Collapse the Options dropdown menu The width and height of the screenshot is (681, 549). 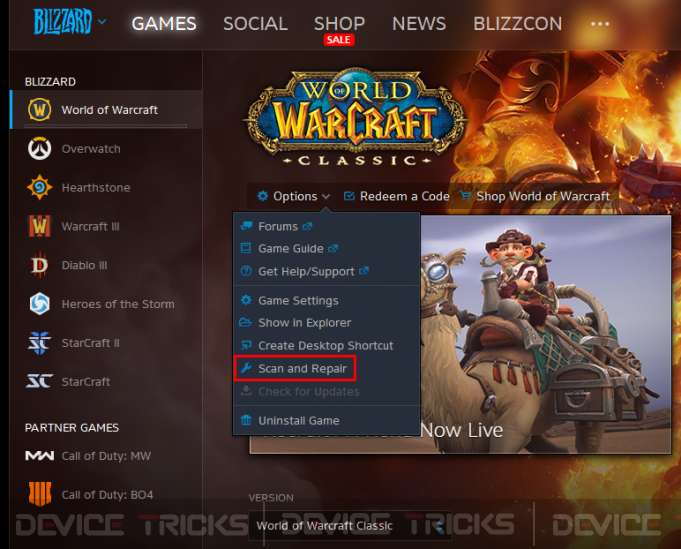click(x=293, y=196)
